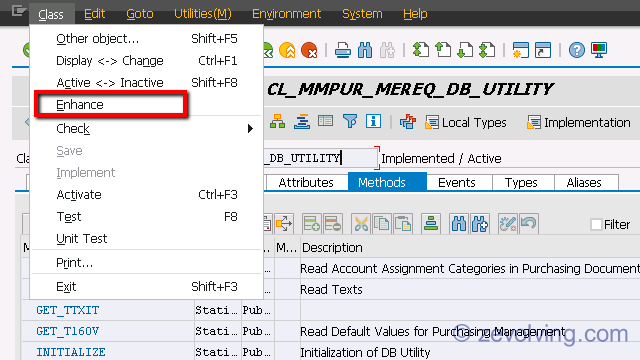
Task: Open the Environment menu
Action: click(287, 14)
